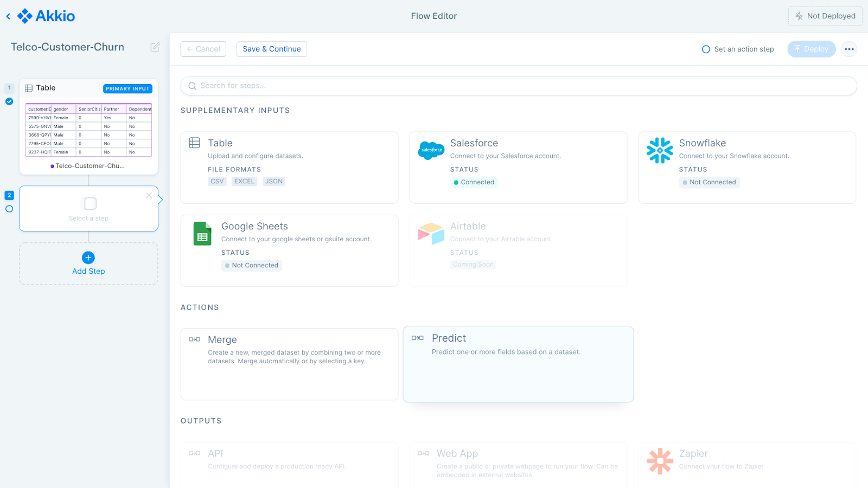Click the blue plus Add Step icon
Viewport: 868px width, 488px height.
88,258
